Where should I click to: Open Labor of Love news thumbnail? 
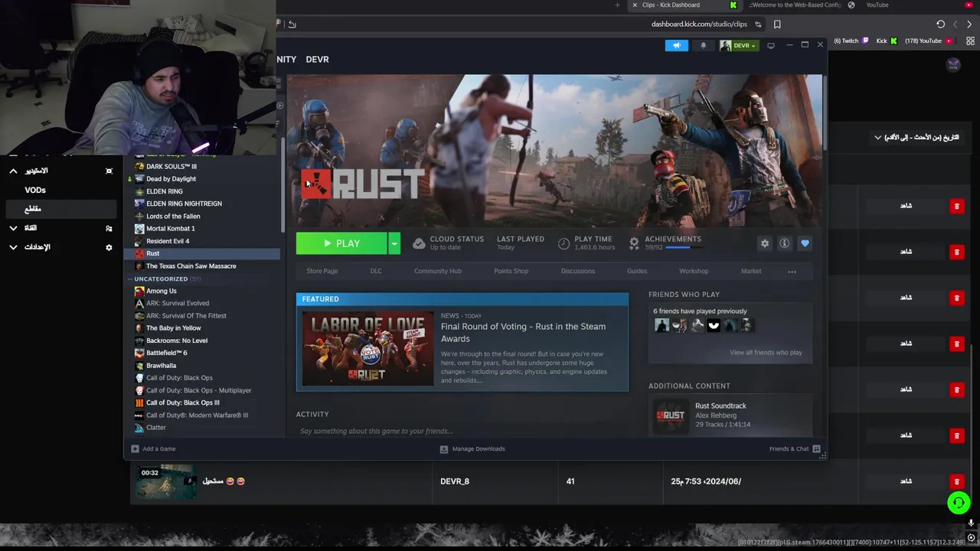coord(367,348)
